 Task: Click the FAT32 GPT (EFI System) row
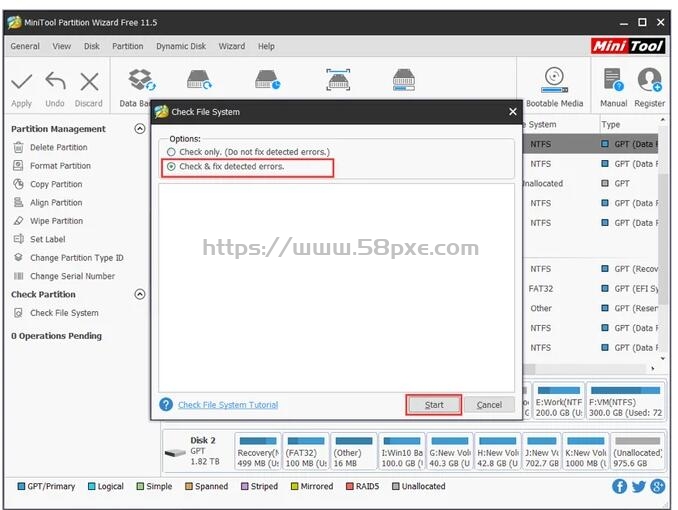tap(591, 289)
